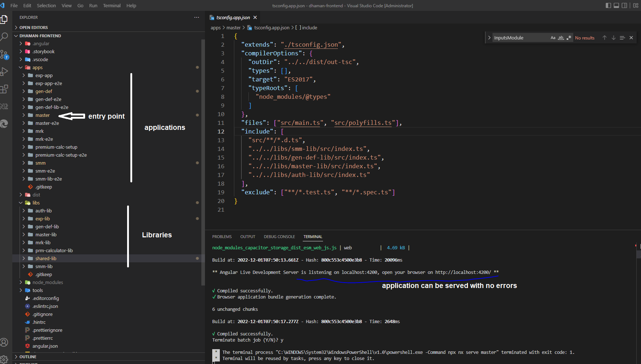Expand the Replace toggle chevron in find widget
Viewport: 641px width, 364px height.
coord(489,38)
